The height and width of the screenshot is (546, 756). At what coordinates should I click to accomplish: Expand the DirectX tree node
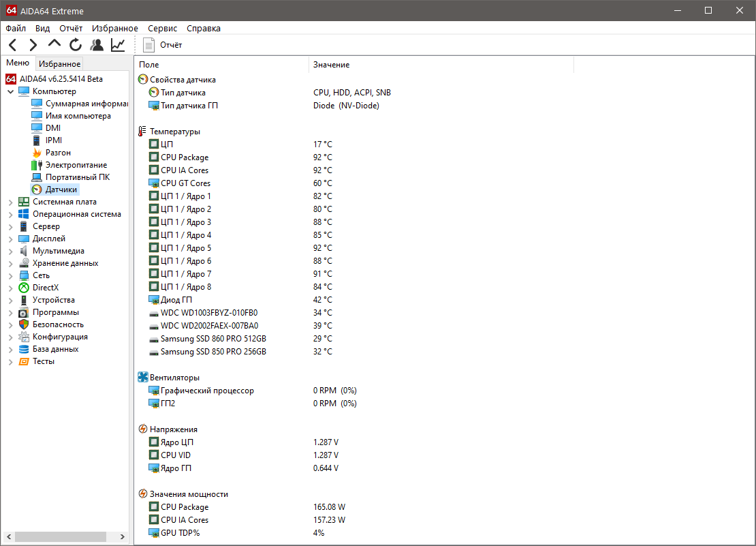11,288
